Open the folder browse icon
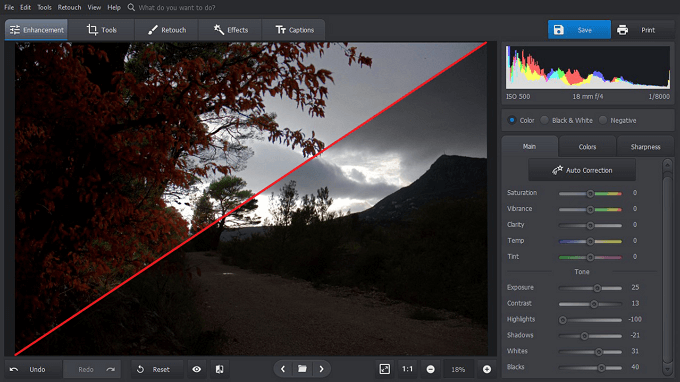Image resolution: width=680 pixels, height=382 pixels. click(302, 369)
